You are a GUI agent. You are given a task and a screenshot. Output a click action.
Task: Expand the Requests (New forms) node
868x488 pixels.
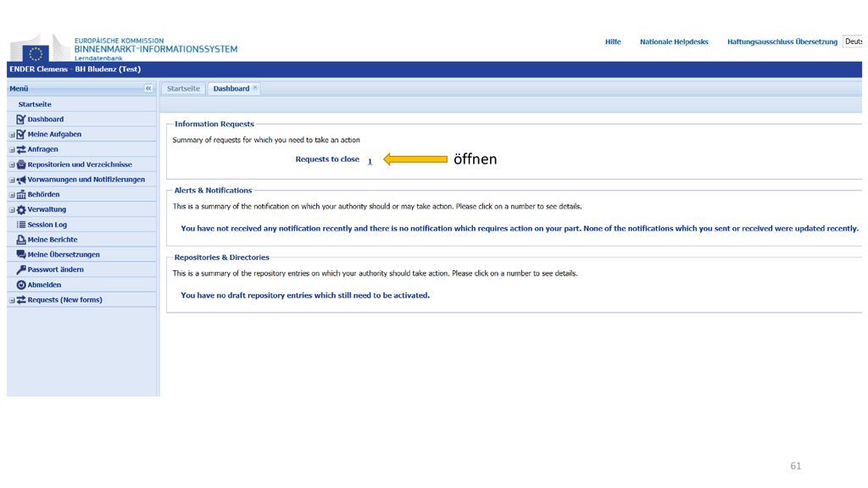(x=12, y=300)
